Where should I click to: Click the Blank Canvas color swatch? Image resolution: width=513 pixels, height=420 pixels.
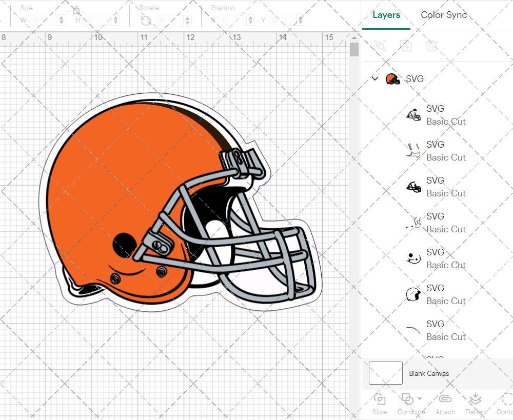pyautogui.click(x=386, y=373)
